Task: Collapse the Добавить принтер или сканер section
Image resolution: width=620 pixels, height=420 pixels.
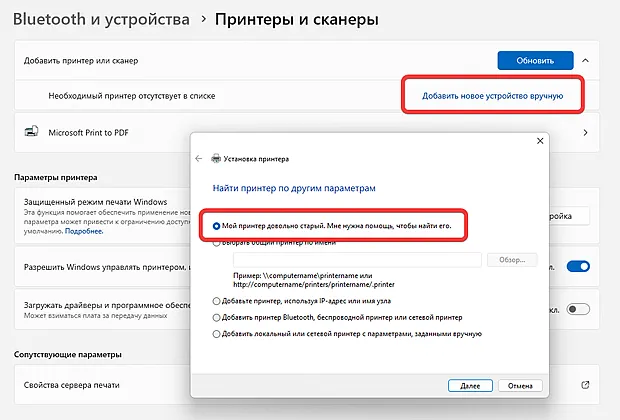Action: (x=586, y=61)
